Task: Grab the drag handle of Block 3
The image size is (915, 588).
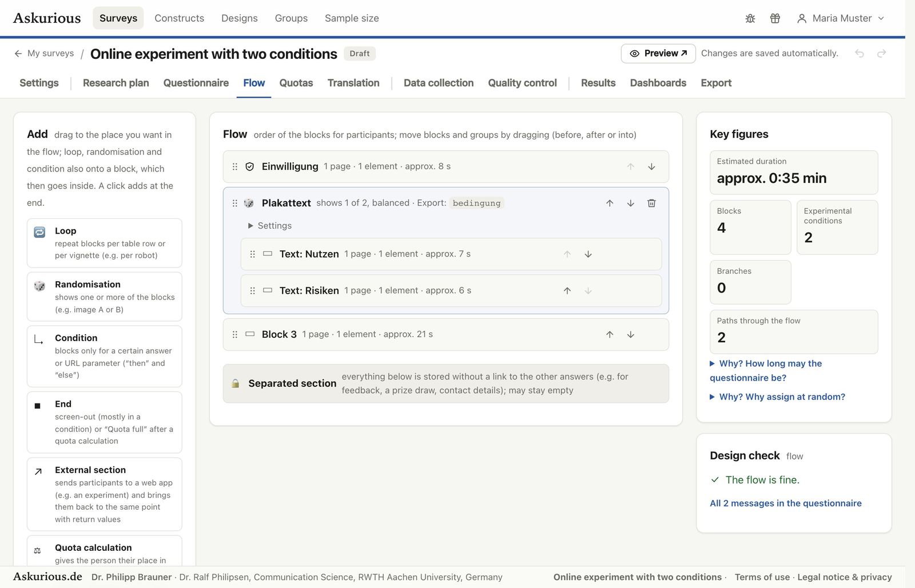Action: (x=234, y=334)
